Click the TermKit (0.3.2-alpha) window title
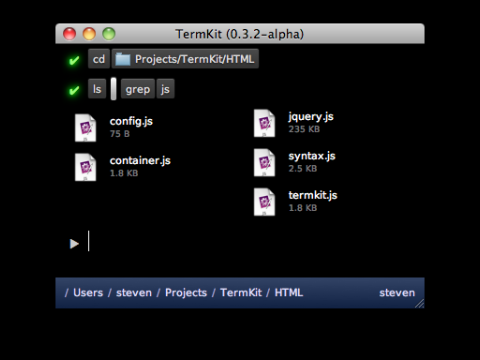Image resolution: width=480 pixels, height=360 pixels. [x=240, y=34]
